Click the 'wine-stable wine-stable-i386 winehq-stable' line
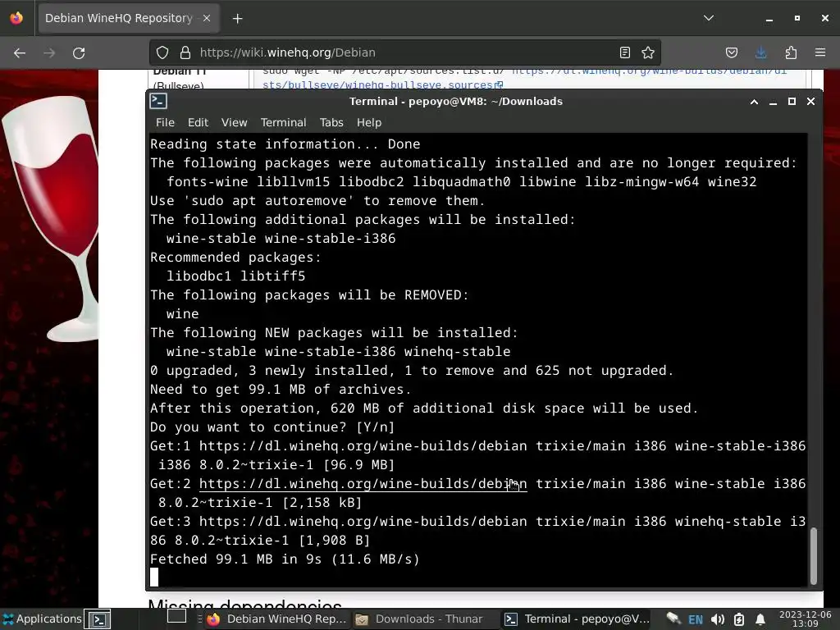The height and width of the screenshot is (630, 840). coord(339,352)
